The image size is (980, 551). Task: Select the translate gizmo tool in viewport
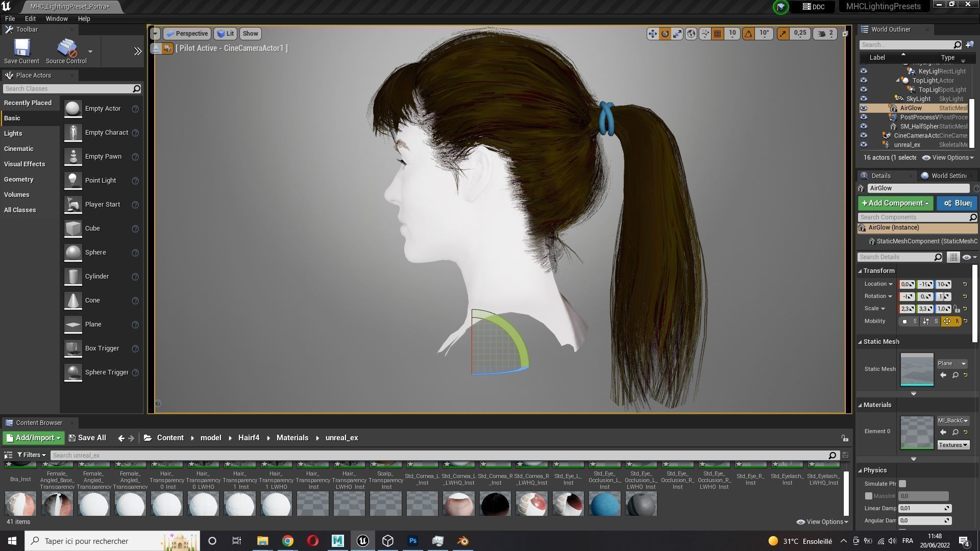point(652,34)
